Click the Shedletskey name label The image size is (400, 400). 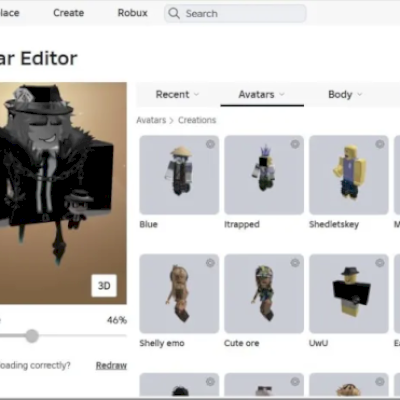click(x=334, y=224)
